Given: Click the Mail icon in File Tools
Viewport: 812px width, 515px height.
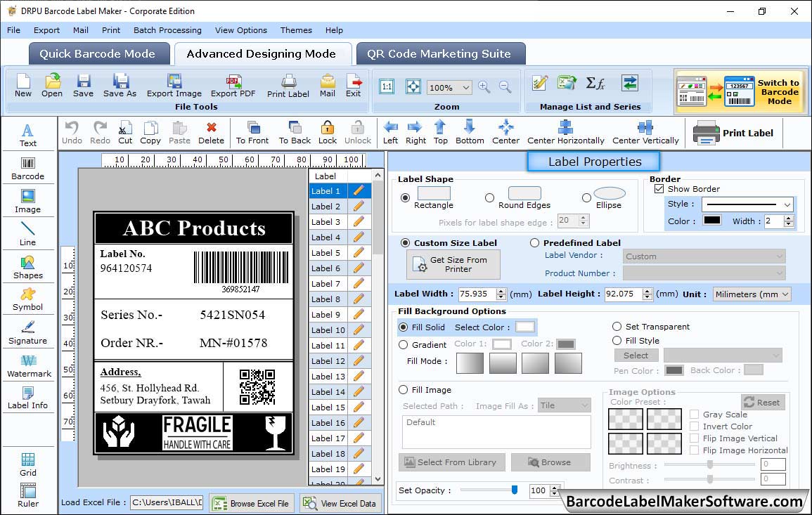Looking at the screenshot, I should (328, 86).
